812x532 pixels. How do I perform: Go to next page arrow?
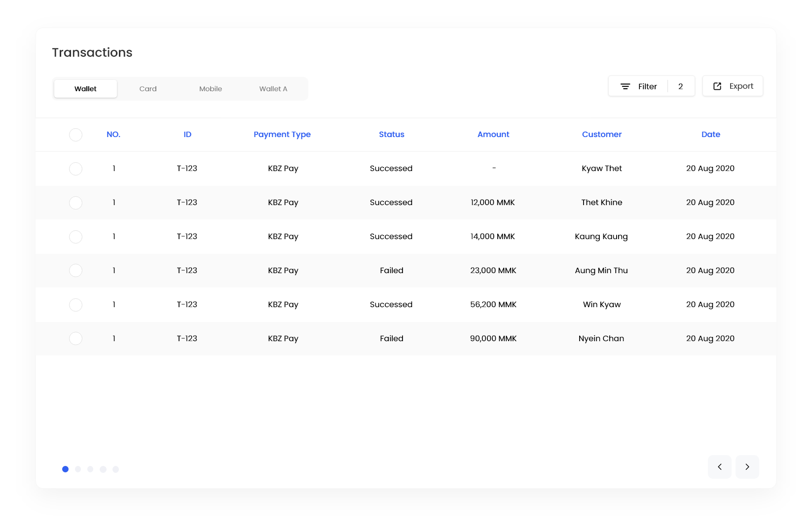(x=747, y=467)
